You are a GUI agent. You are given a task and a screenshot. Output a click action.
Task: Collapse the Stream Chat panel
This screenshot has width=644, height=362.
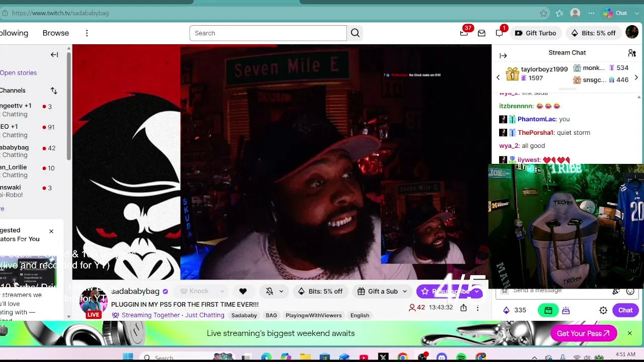pos(503,56)
